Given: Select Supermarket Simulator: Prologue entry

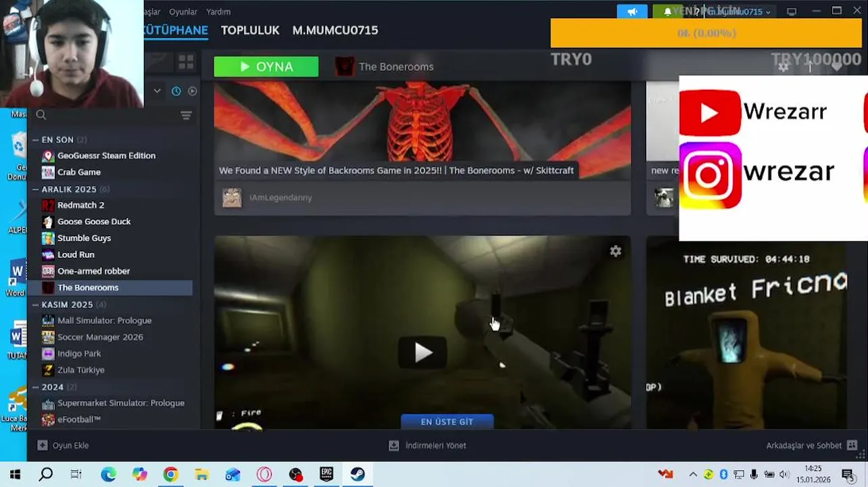Looking at the screenshot, I should 120,403.
